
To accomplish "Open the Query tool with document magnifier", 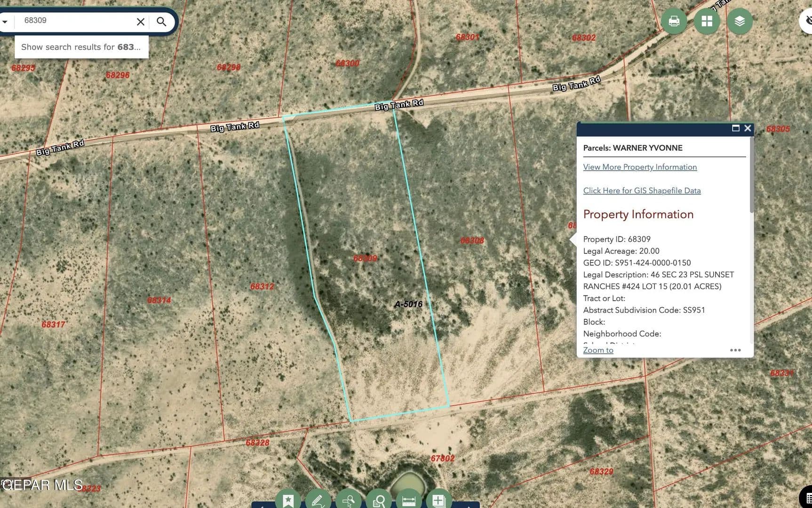I will [x=378, y=500].
